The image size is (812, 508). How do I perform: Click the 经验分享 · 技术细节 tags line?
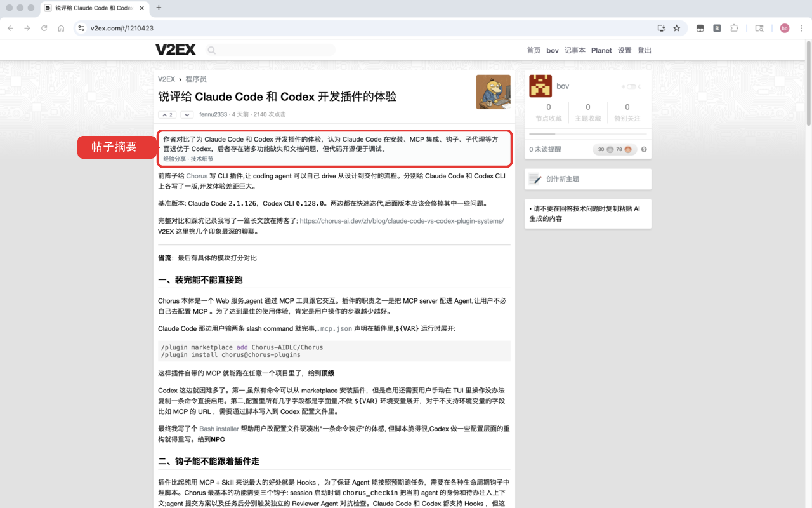[188, 159]
